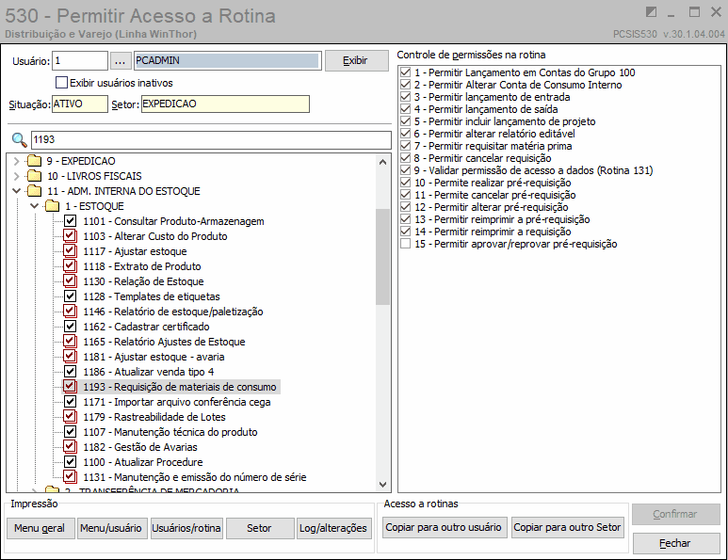
Task: Click Copiar para outro Setor
Action: tap(567, 527)
